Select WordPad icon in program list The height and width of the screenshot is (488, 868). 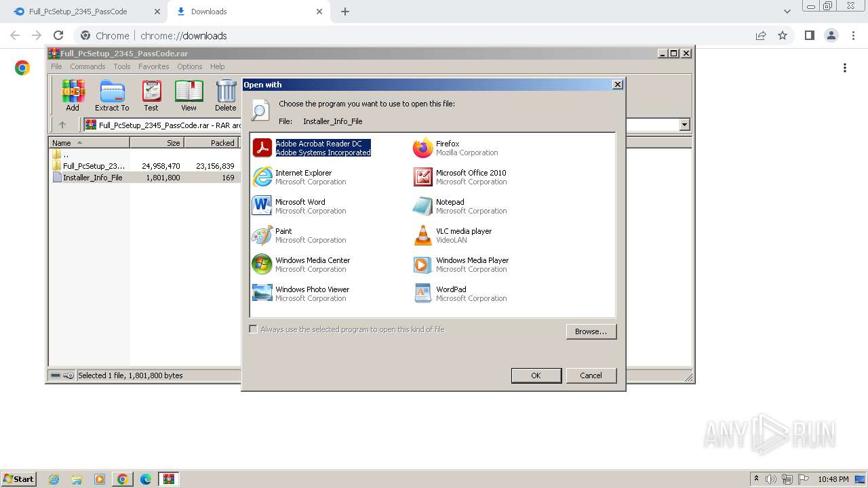(x=422, y=293)
